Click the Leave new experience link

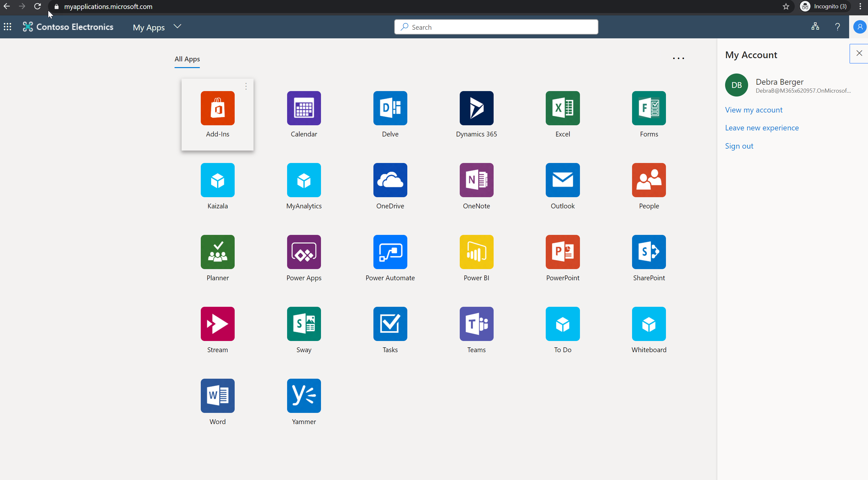pos(762,128)
